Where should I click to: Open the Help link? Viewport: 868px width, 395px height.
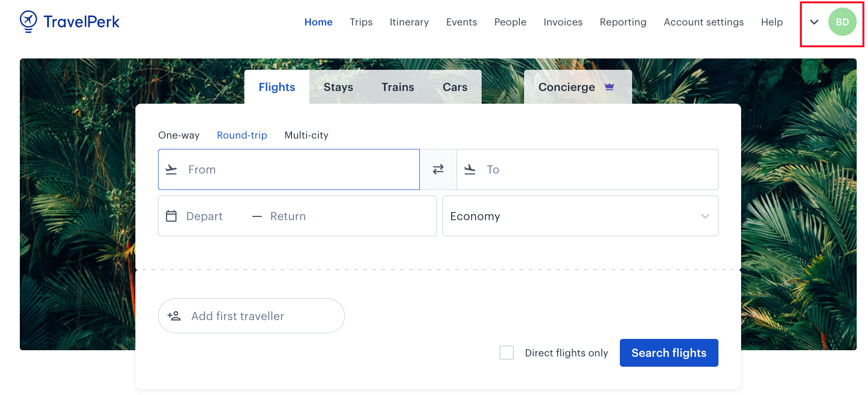[772, 22]
